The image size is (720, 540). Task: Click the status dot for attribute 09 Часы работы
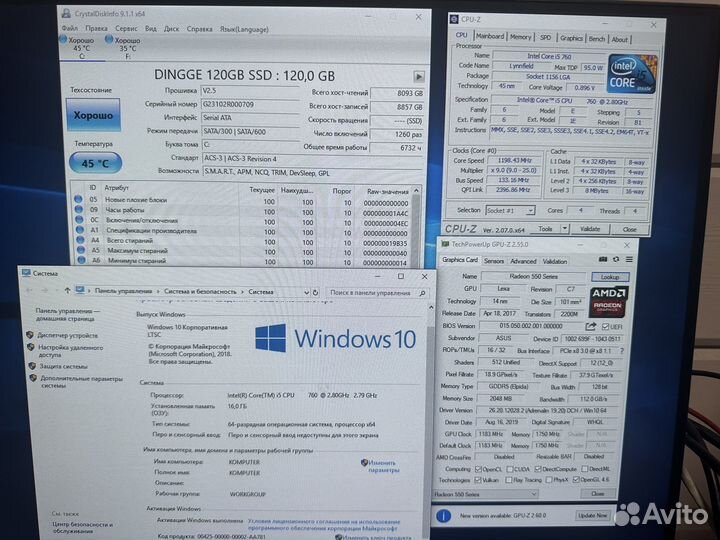pyautogui.click(x=79, y=209)
